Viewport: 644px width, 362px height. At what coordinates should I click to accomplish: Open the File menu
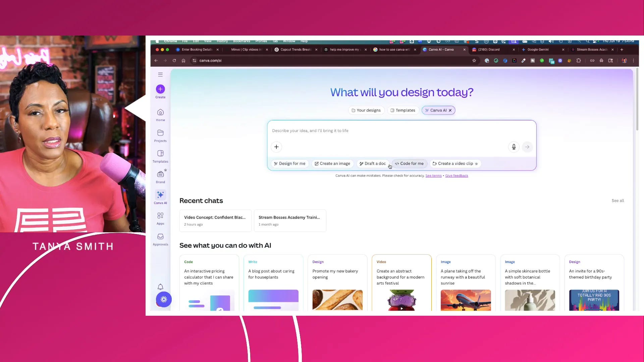coord(185,41)
